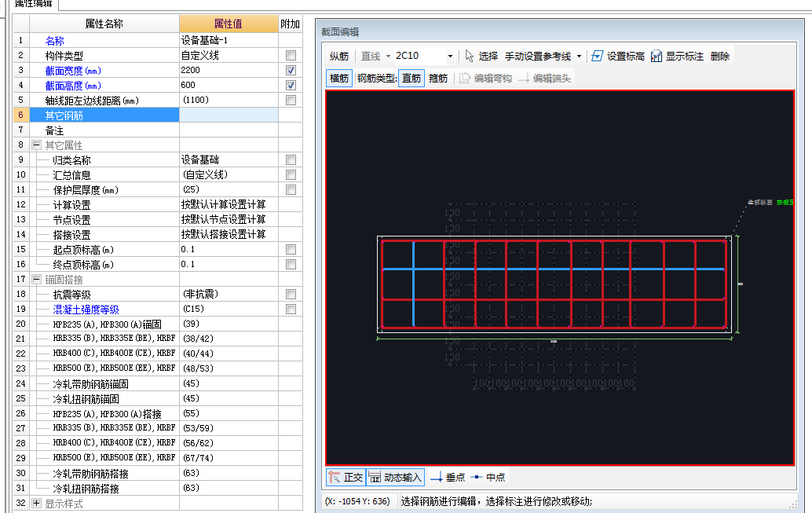Tick the 保护层厚度 attach checkbox
The width and height of the screenshot is (812, 513).
(291, 189)
